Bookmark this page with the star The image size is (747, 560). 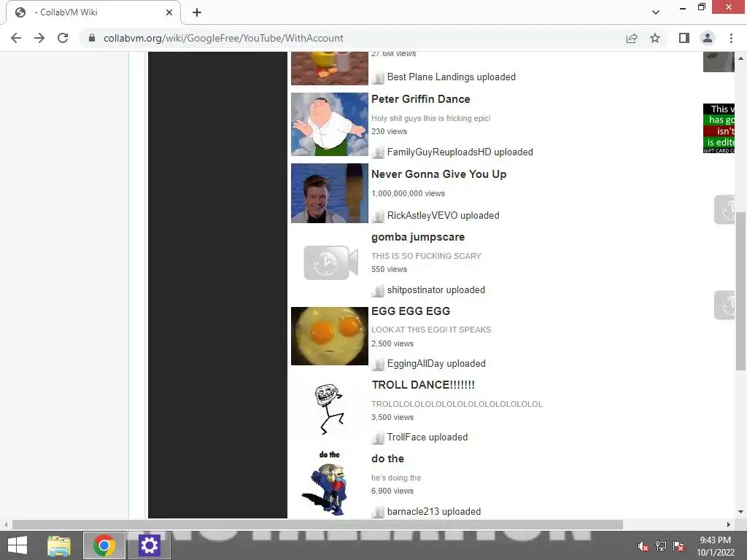click(655, 38)
